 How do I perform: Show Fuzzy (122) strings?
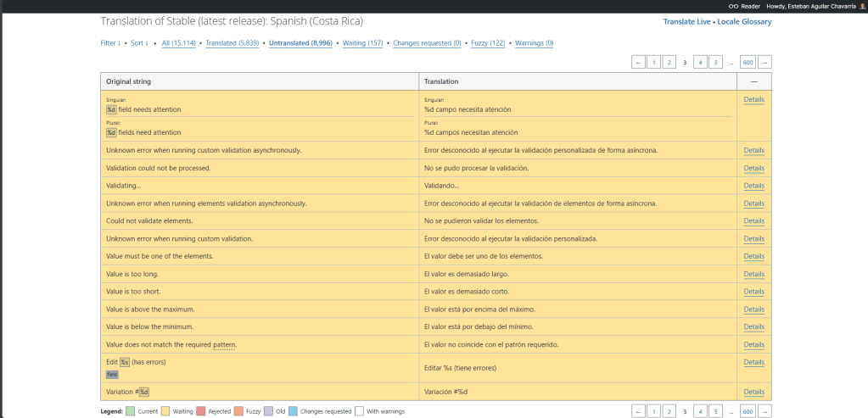click(488, 43)
